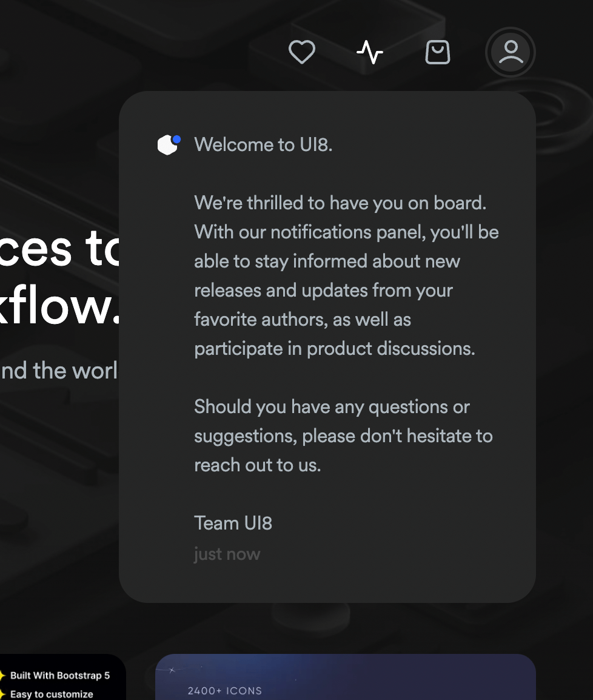This screenshot has height=700, width=593.
Task: Open the user profile avatar menu
Action: point(511,52)
